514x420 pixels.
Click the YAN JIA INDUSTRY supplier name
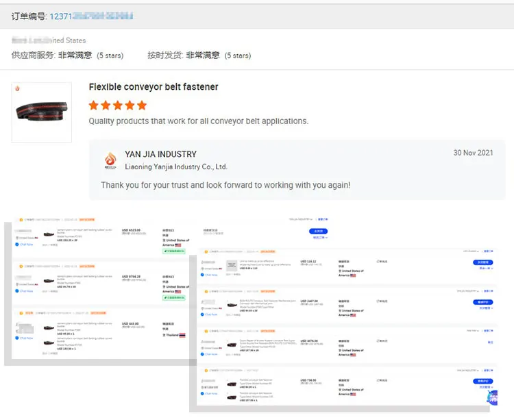[x=160, y=154]
